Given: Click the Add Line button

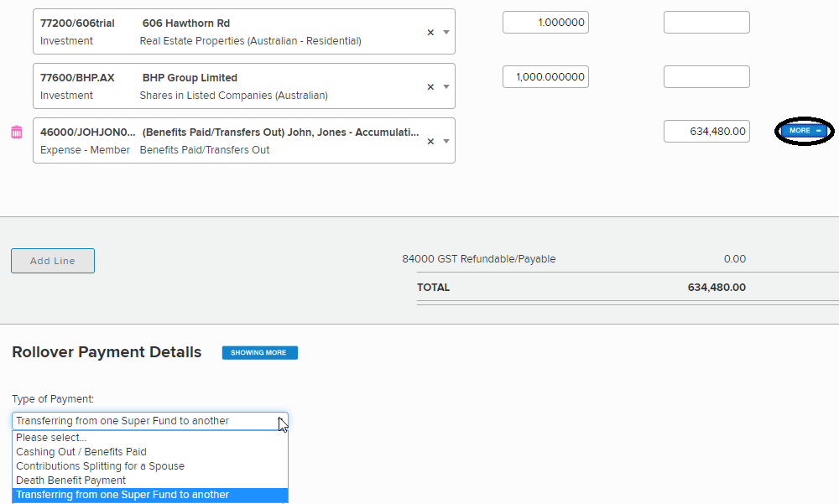Looking at the screenshot, I should click(53, 261).
